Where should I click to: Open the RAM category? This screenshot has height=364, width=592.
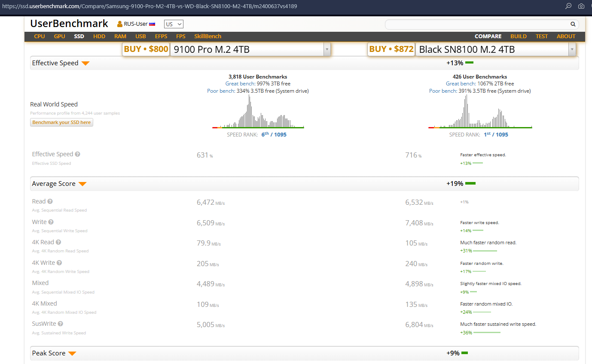120,36
